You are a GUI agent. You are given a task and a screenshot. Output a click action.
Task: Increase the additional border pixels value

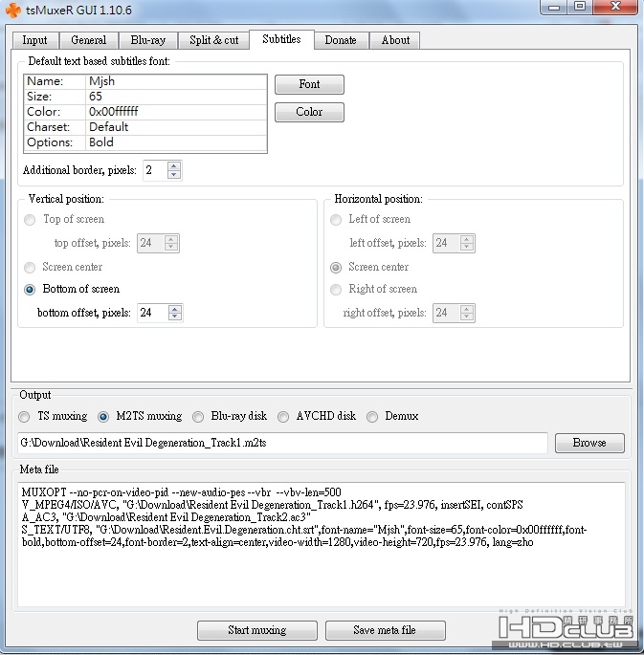[x=174, y=165]
